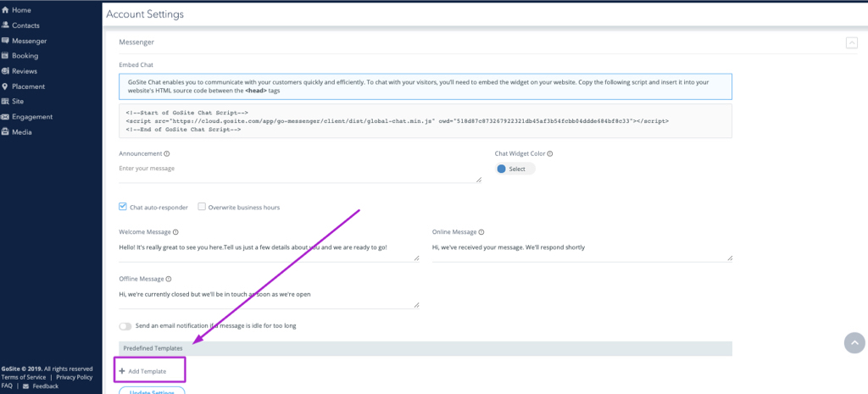Open the Privacy Policy link
The width and height of the screenshot is (868, 394).
pos(75,377)
